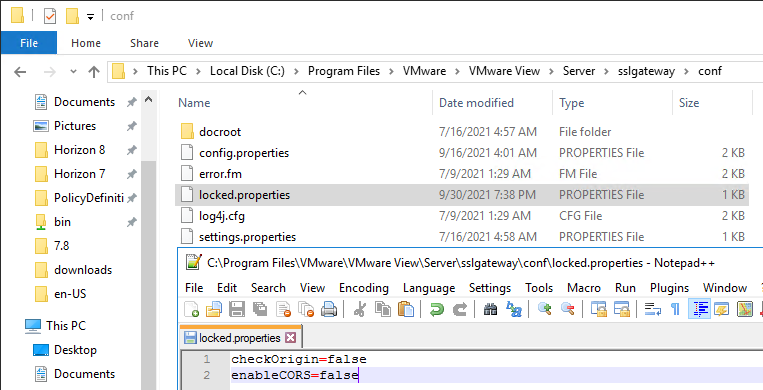Viewport: 763px width, 390px height.
Task: Redo using the gray arrow icon
Action: [459, 309]
